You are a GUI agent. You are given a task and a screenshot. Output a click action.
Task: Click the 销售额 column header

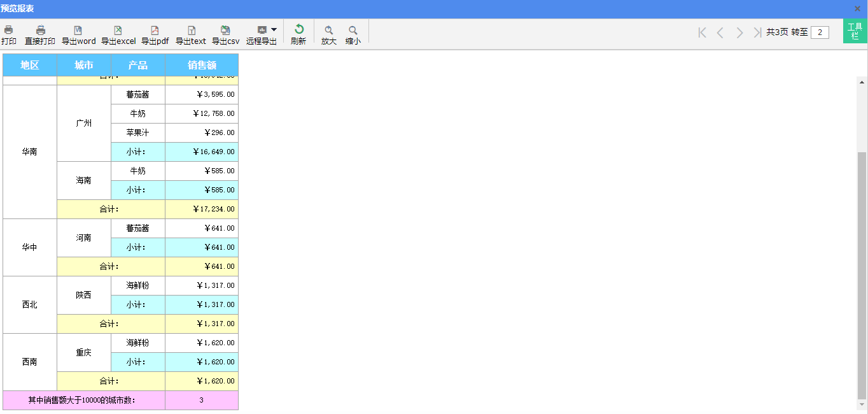(x=202, y=65)
